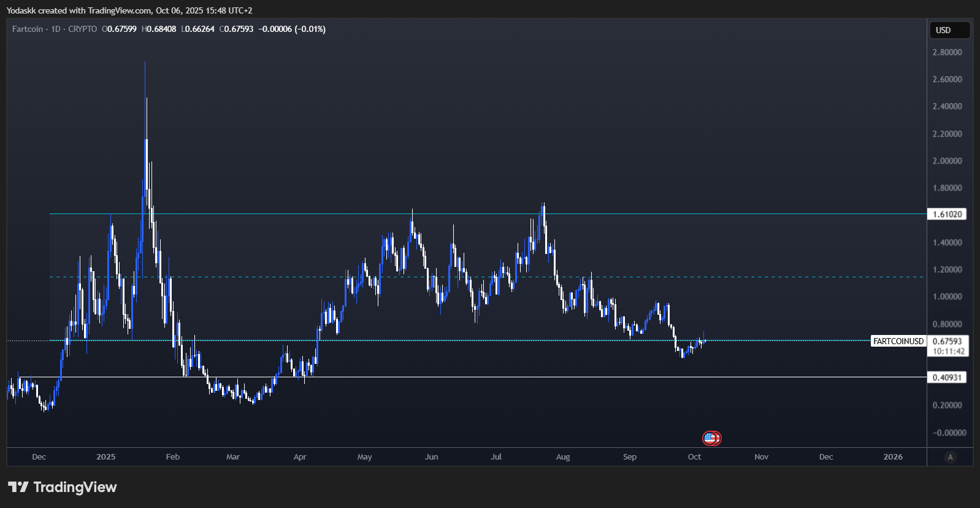The image size is (980, 508).
Task: Click the Fartcoin symbol name in legend
Action: point(28,29)
